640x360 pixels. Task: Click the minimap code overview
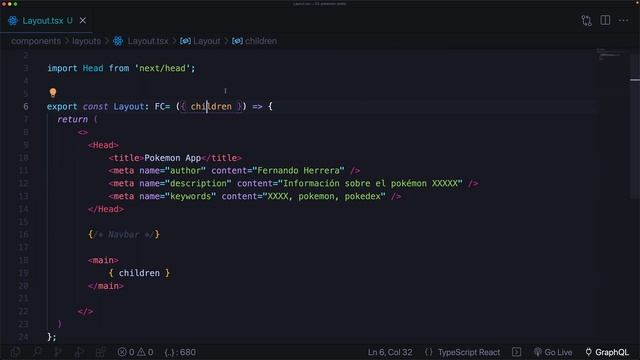[608, 54]
